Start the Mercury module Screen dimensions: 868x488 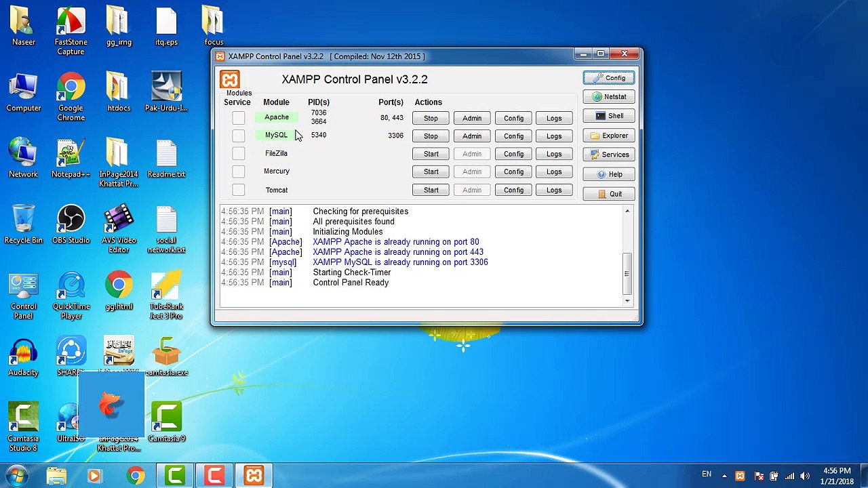tap(431, 171)
